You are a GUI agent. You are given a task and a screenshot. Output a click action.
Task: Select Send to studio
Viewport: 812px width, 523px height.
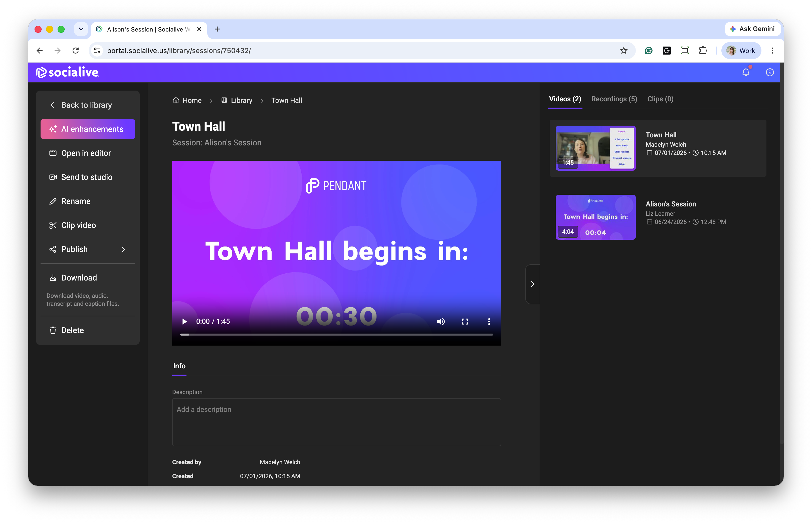click(88, 177)
